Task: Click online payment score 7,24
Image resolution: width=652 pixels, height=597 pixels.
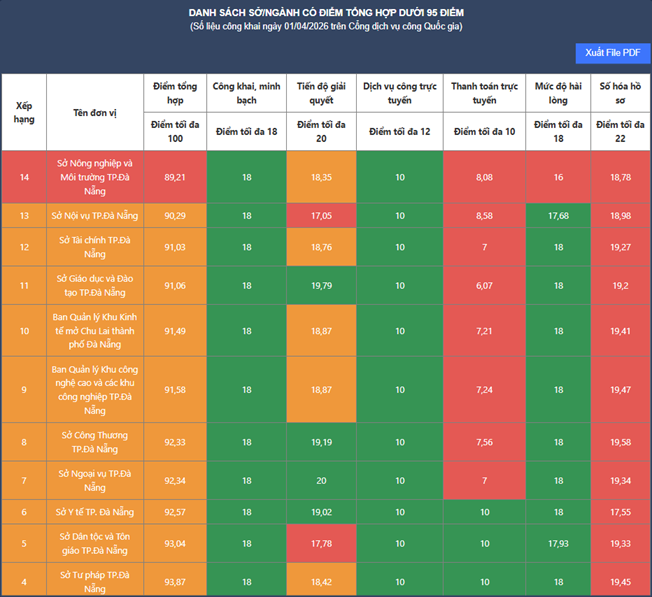Action: 484,390
